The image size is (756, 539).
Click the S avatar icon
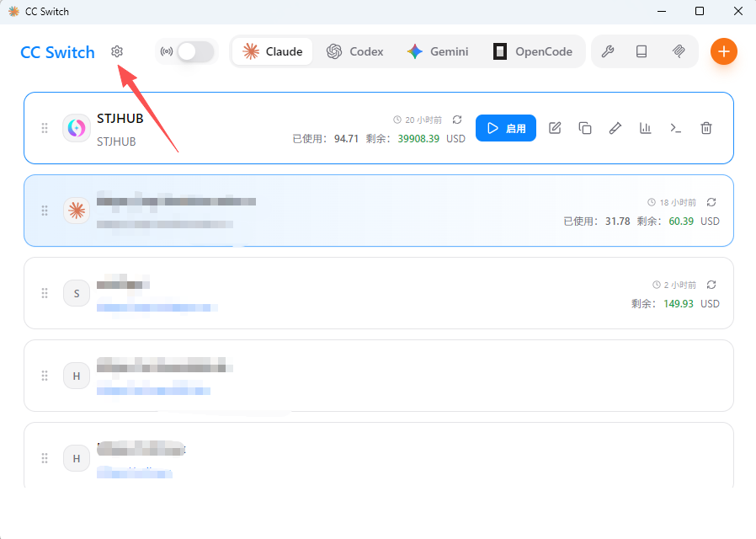77,293
